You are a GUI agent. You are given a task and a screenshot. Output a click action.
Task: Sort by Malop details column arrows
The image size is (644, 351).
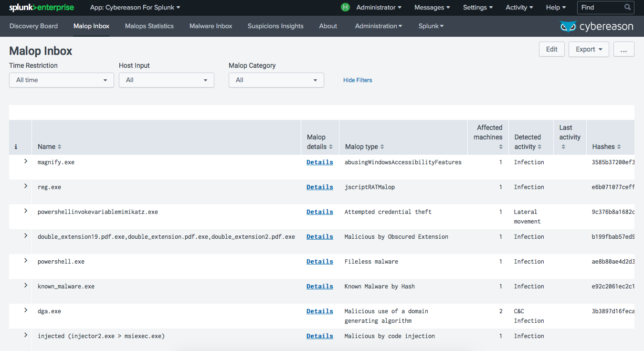click(x=331, y=147)
